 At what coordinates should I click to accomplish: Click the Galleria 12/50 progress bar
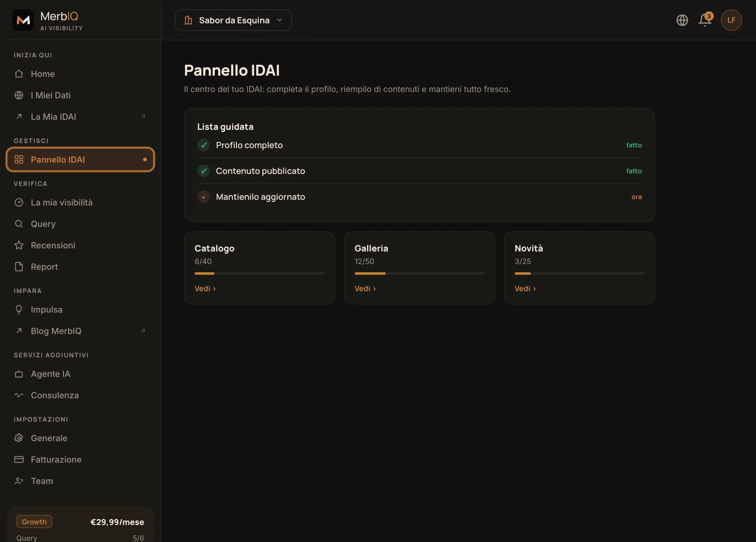(419, 274)
